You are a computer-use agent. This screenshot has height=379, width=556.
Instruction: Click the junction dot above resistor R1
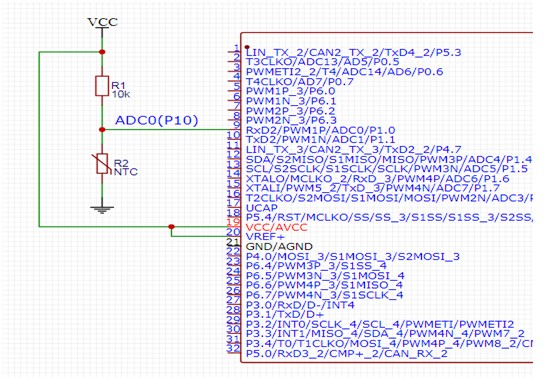pos(102,52)
